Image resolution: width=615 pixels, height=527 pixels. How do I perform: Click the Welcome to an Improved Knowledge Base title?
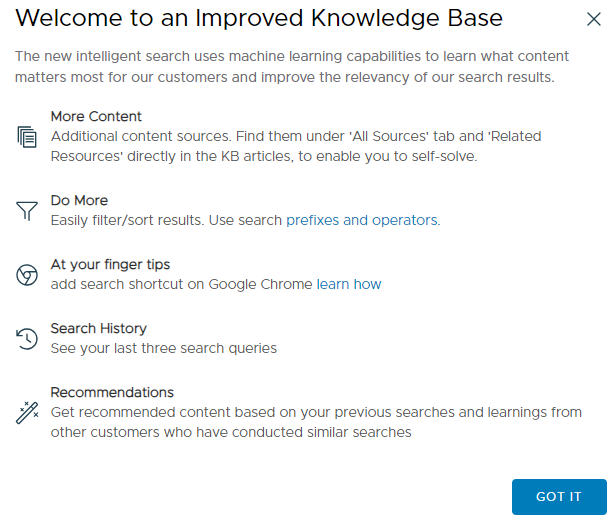(x=259, y=18)
